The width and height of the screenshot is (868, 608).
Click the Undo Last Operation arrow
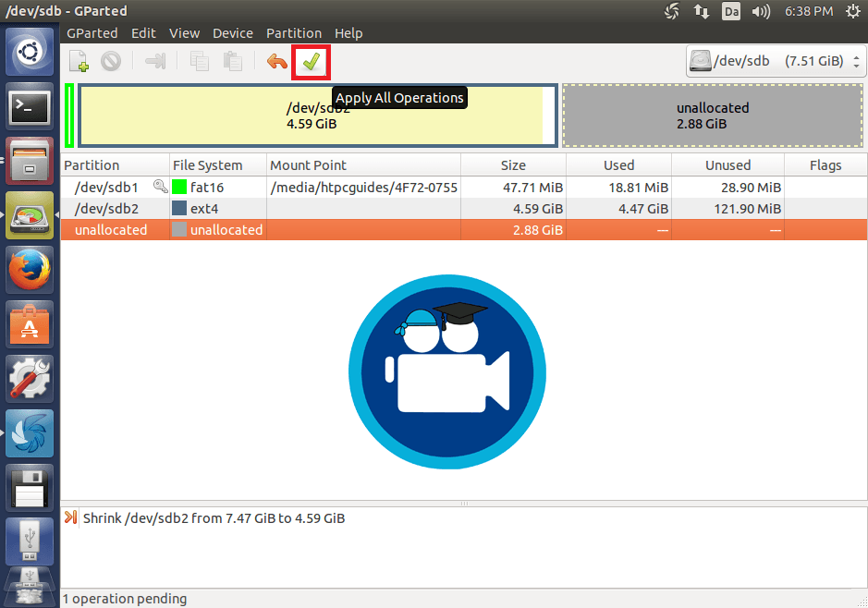click(x=276, y=62)
